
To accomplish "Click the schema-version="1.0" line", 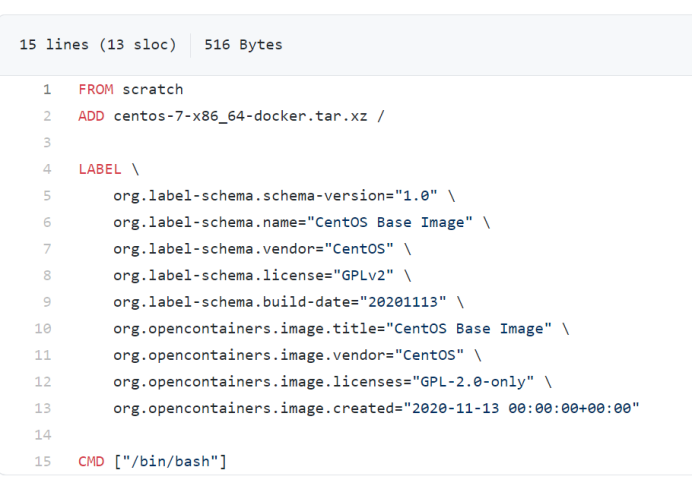I will point(284,196).
